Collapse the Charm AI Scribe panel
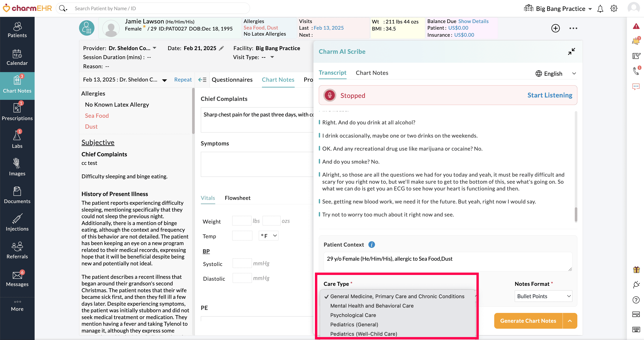Image resolution: width=644 pixels, height=340 pixels. [571, 51]
